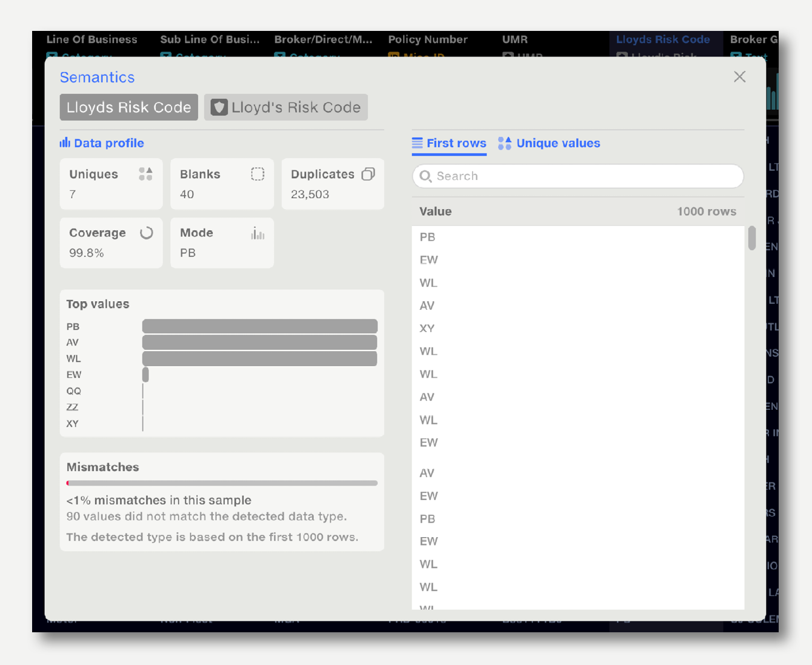
Task: Click the First rows list scrollbar
Action: click(x=752, y=238)
